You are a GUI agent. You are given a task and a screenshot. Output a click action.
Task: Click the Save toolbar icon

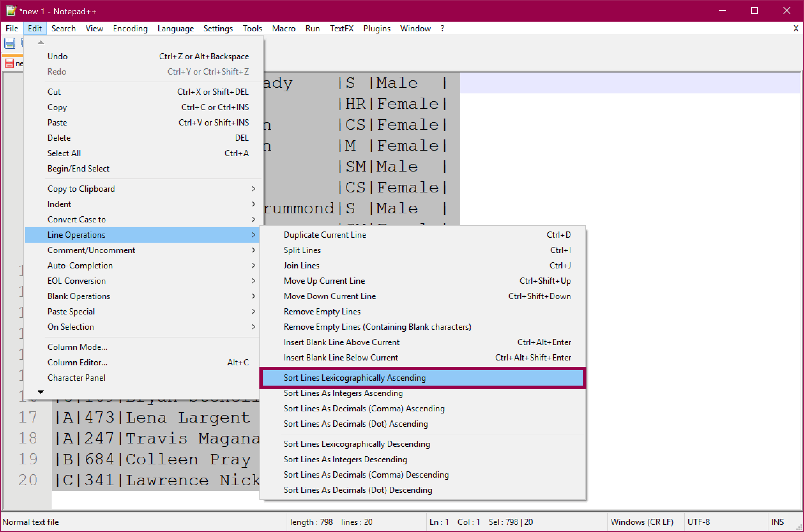(10, 43)
